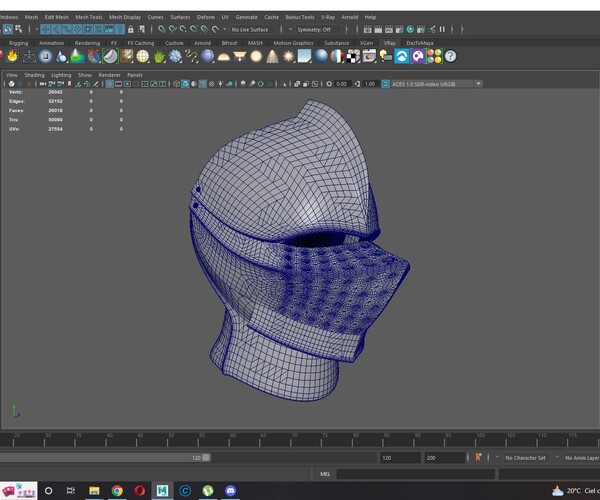
Task: Open the Render View clapper icon
Action: click(368, 29)
